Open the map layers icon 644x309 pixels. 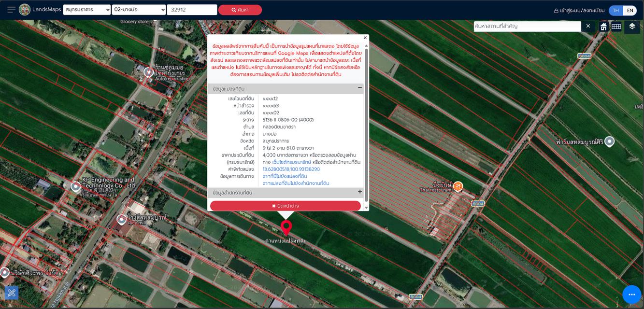click(x=632, y=27)
